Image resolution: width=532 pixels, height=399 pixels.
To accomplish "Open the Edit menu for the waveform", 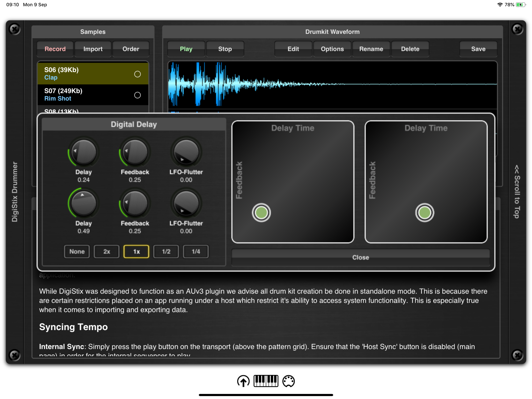I will coord(293,49).
